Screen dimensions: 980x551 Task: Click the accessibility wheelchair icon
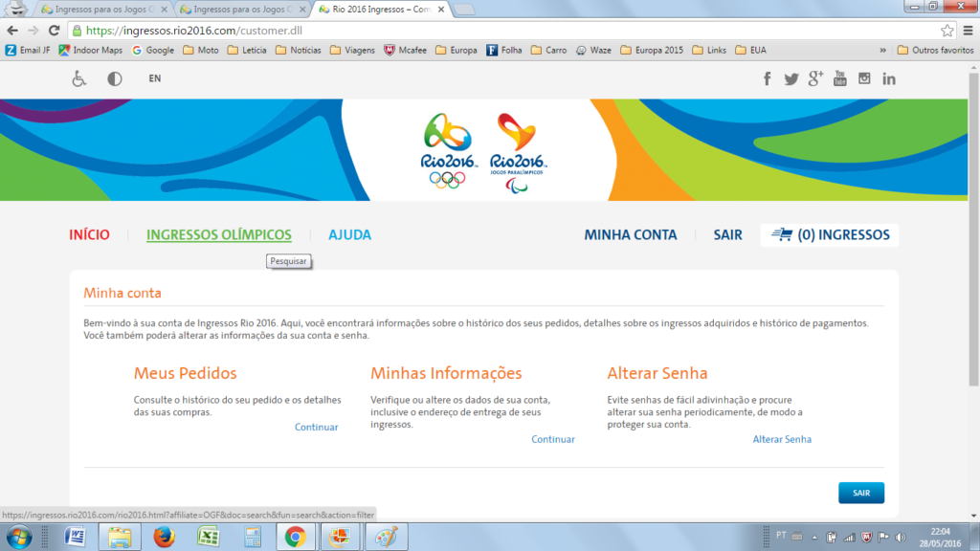pos(78,78)
